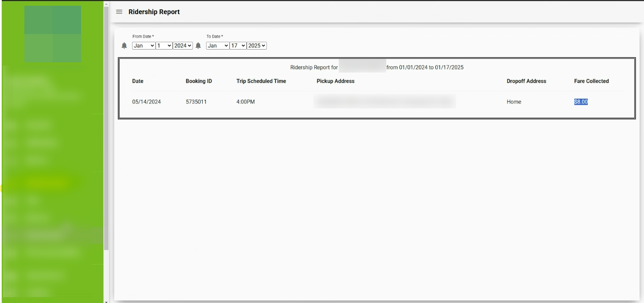
Task: Expand the To Date year 2025 dropdown
Action: (257, 46)
